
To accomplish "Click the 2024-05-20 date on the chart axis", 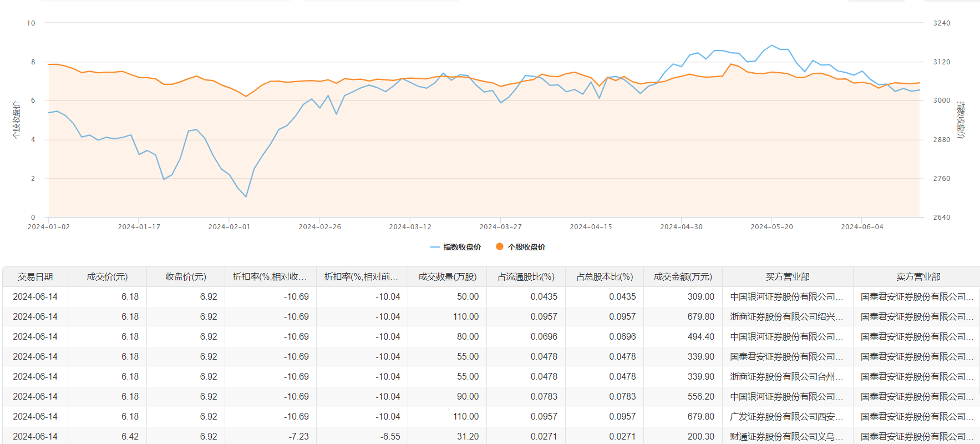I will pos(771,226).
